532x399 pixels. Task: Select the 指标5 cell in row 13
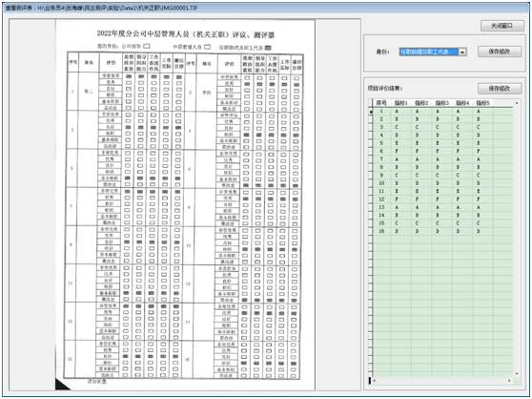482,207
